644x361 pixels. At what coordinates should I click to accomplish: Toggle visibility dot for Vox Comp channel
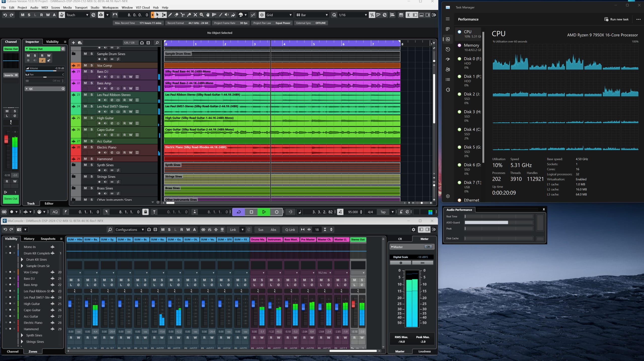10,272
